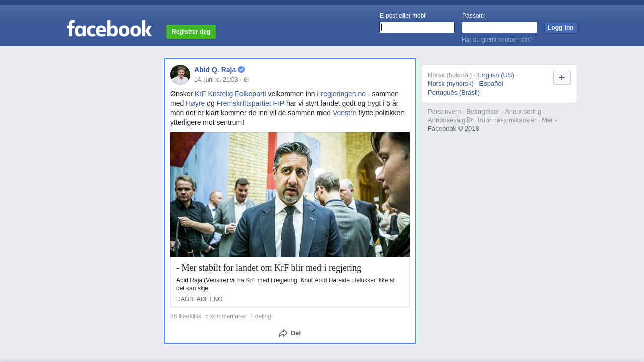View the 26 likerklikk count
Viewport: 644px width, 362px height.
click(x=186, y=316)
